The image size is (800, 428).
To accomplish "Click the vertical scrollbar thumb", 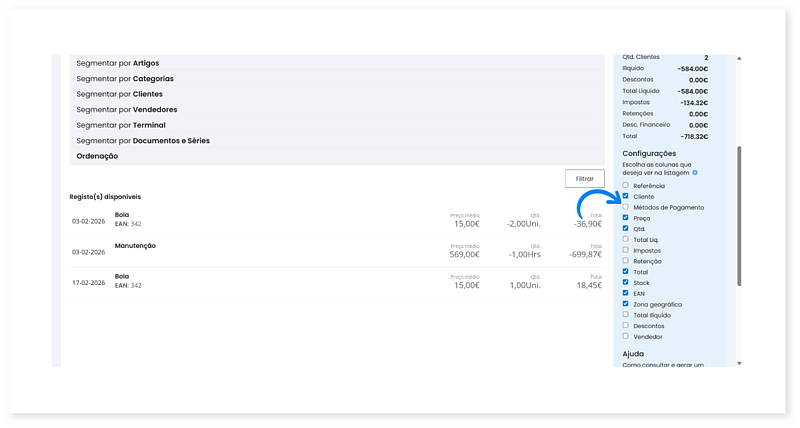I will point(740,215).
